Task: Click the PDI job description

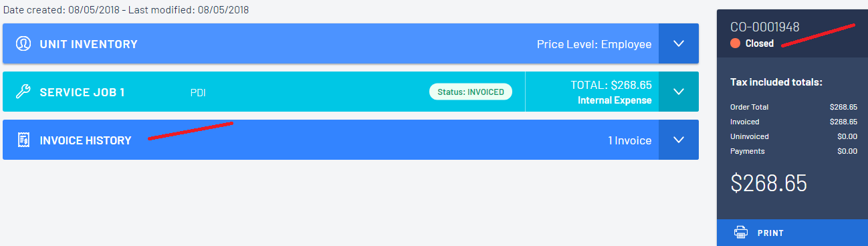Action: point(198,93)
